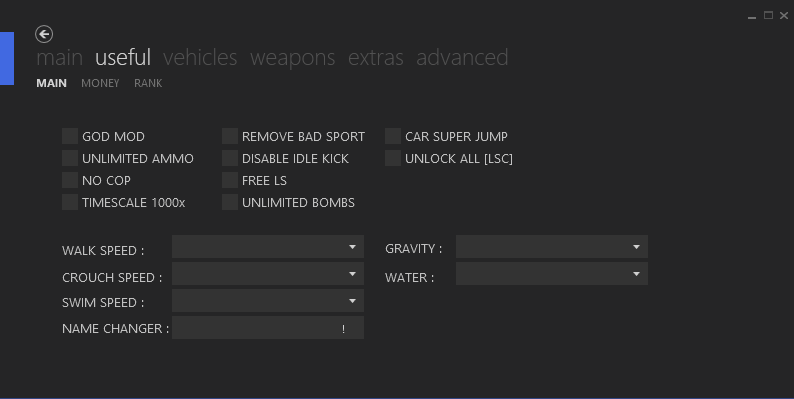Image resolution: width=794 pixels, height=399 pixels.
Task: Minimize the window
Action: point(752,16)
